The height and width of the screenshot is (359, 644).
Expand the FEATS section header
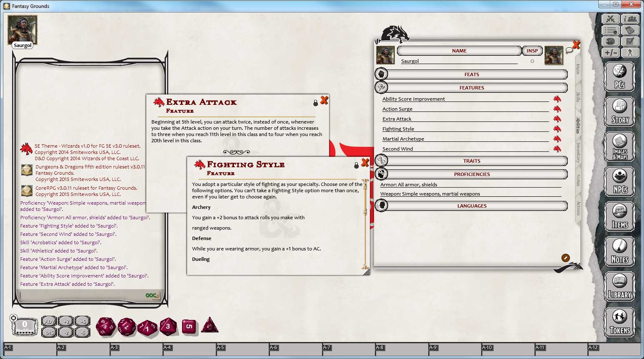(x=471, y=74)
